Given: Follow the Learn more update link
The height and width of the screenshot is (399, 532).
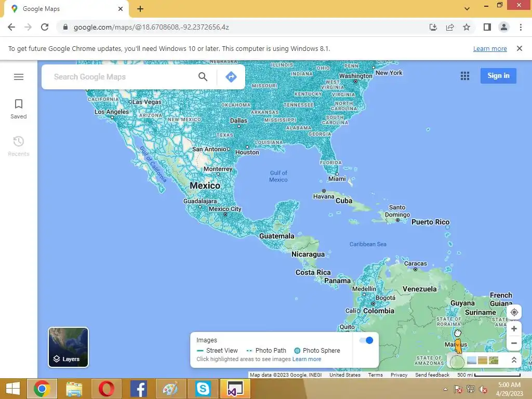Looking at the screenshot, I should pos(490,48).
